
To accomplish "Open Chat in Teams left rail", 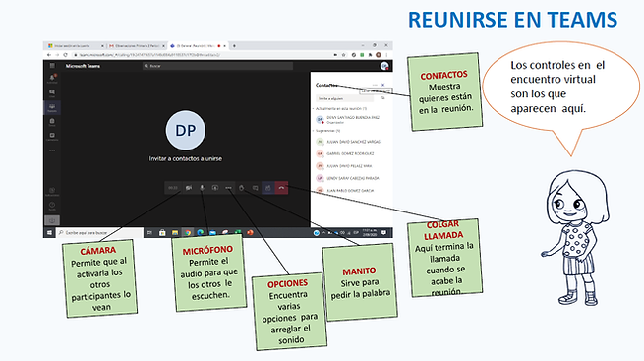I will (52, 93).
